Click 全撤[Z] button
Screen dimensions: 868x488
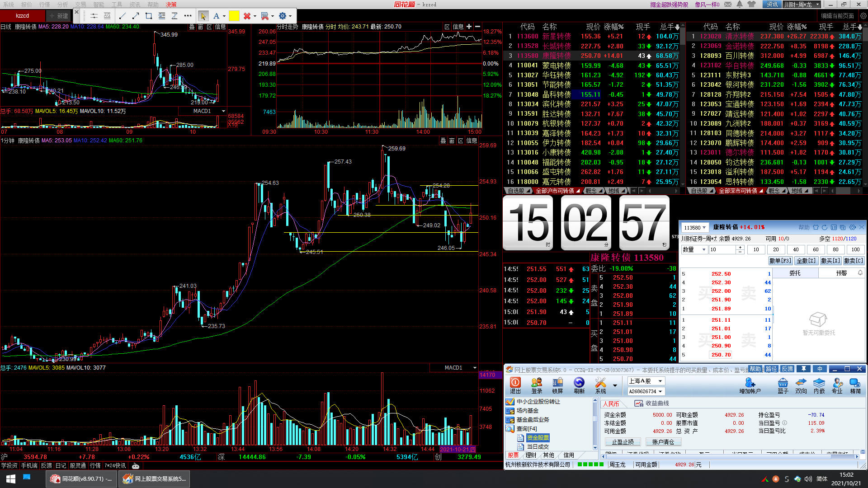(806, 261)
